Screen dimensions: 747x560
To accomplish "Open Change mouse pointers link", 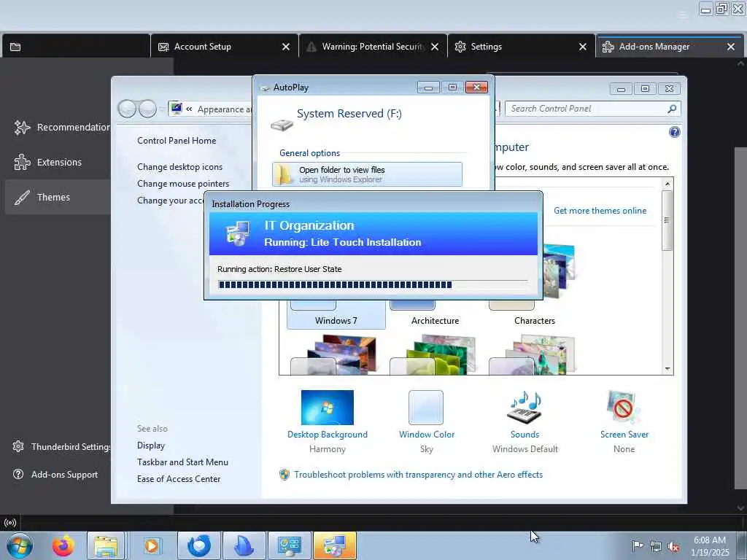I will coord(183,183).
